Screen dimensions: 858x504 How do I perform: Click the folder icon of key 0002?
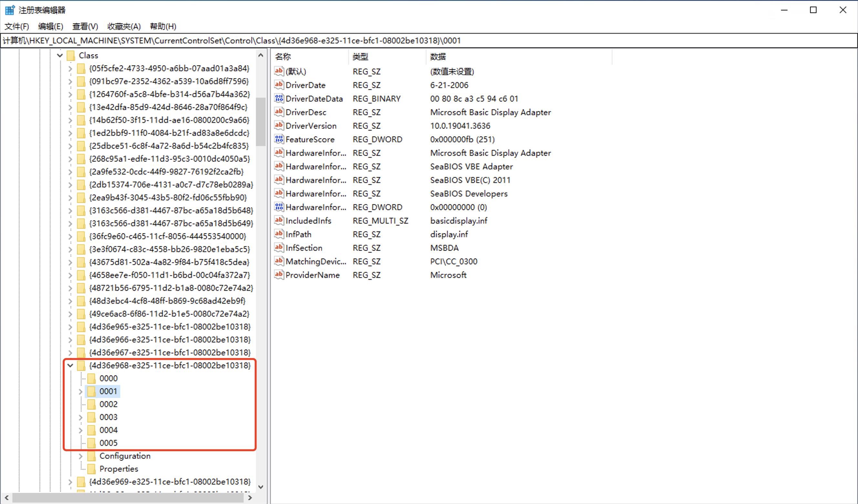[91, 404]
